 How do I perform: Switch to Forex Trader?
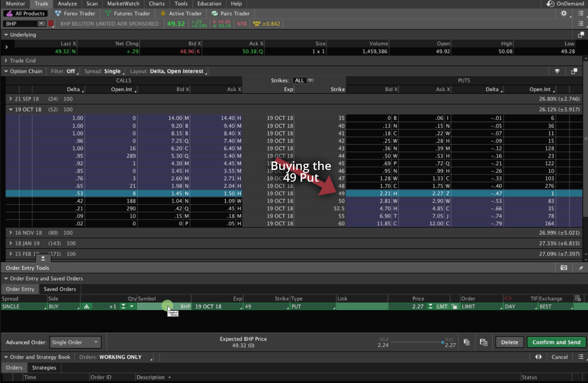(75, 13)
